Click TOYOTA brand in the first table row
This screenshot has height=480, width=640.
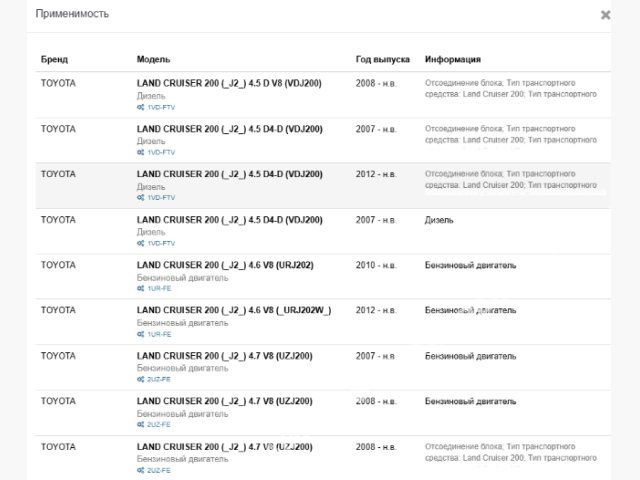tap(58, 83)
